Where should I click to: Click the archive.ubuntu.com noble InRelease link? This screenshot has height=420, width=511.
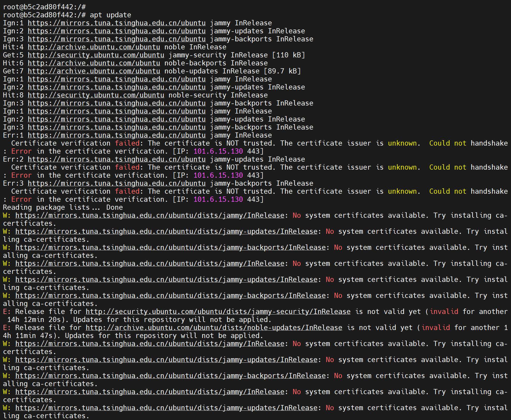(94, 47)
